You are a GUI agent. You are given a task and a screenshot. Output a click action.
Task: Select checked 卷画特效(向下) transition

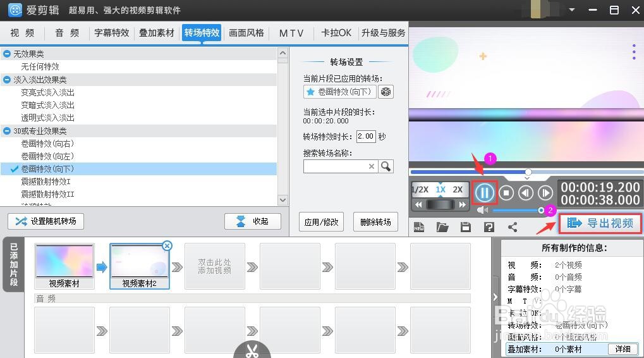coord(138,169)
